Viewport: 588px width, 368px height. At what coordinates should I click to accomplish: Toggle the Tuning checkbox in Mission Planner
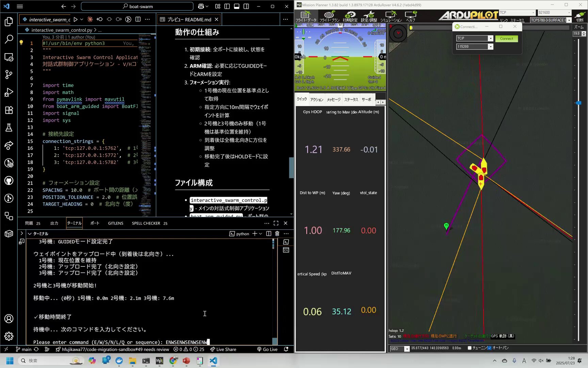pos(470,348)
